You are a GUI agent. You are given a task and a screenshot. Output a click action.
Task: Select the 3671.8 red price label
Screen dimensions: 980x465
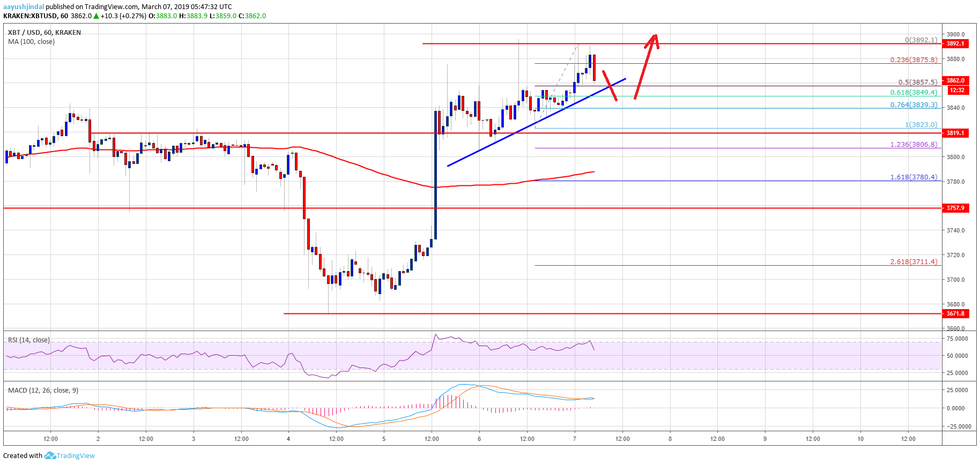click(x=955, y=313)
